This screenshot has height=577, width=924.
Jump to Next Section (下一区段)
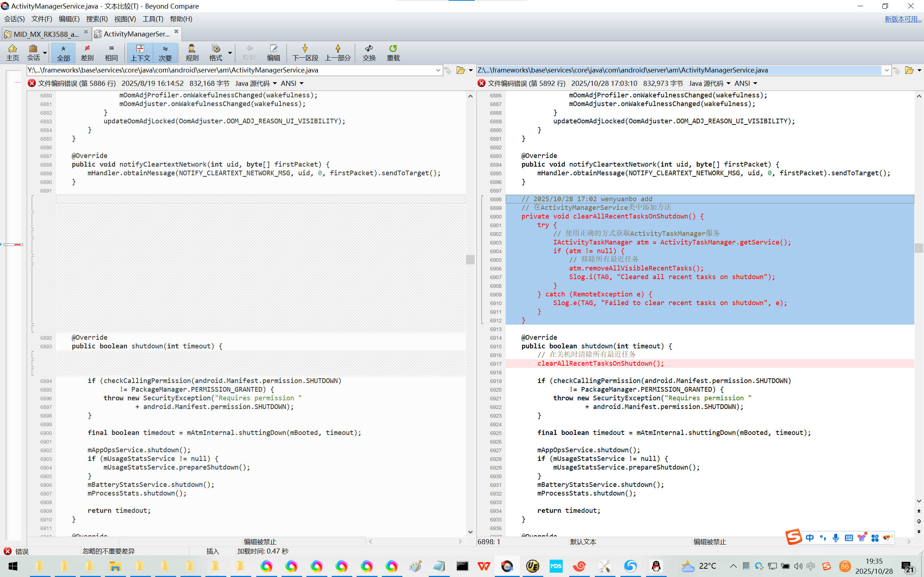click(305, 52)
